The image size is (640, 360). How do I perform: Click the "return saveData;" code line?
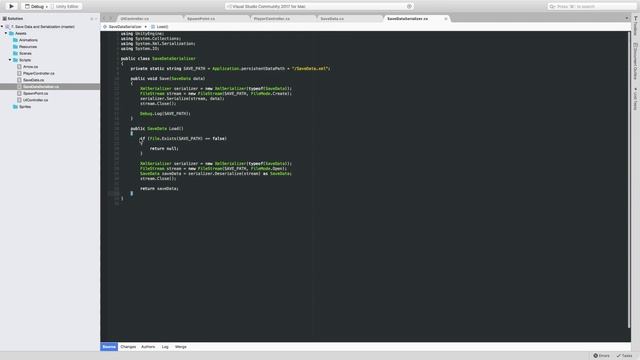pos(159,189)
